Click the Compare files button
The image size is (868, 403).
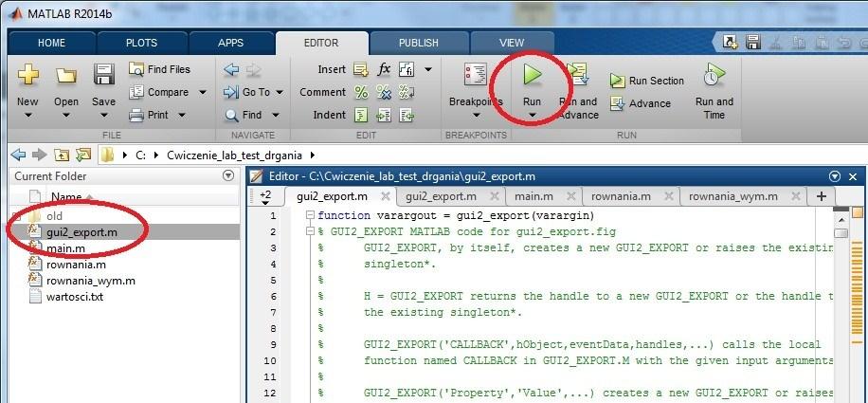(x=160, y=92)
